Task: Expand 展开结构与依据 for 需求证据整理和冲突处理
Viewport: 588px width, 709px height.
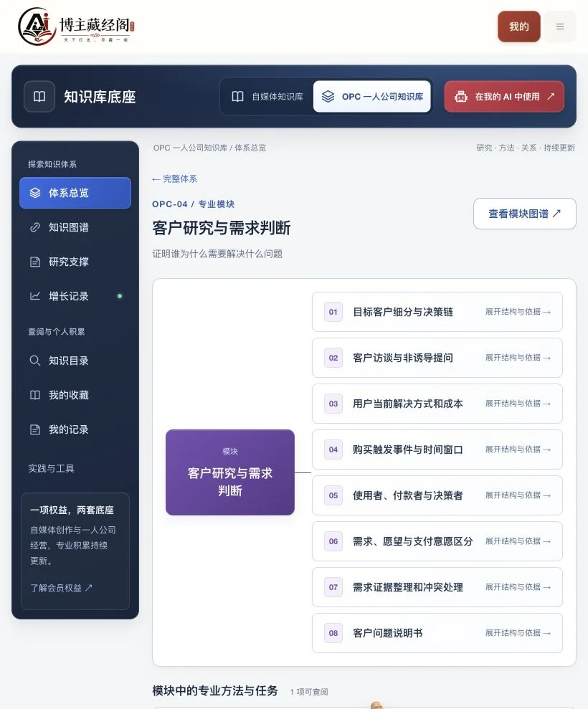Action: [x=518, y=587]
